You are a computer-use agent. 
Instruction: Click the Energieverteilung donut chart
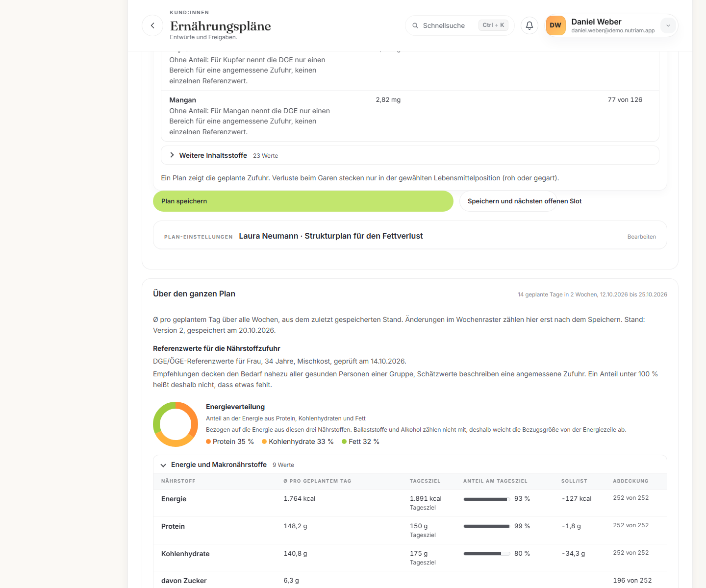176,424
